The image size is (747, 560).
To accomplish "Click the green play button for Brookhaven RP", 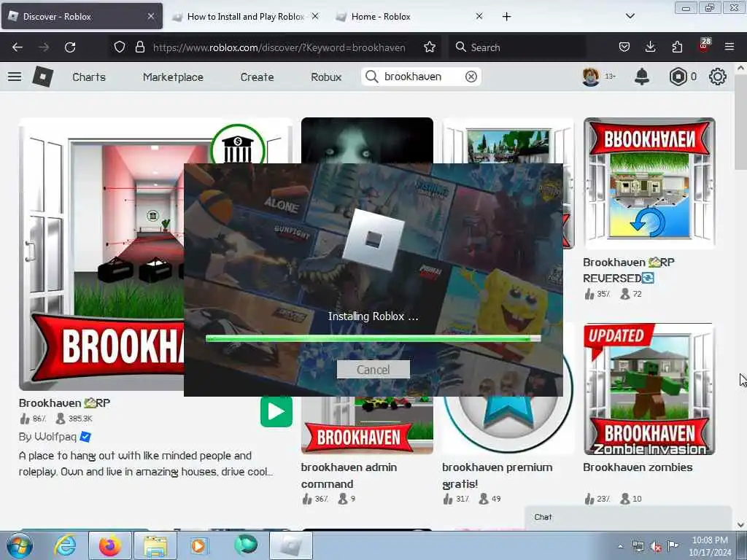I will click(276, 411).
